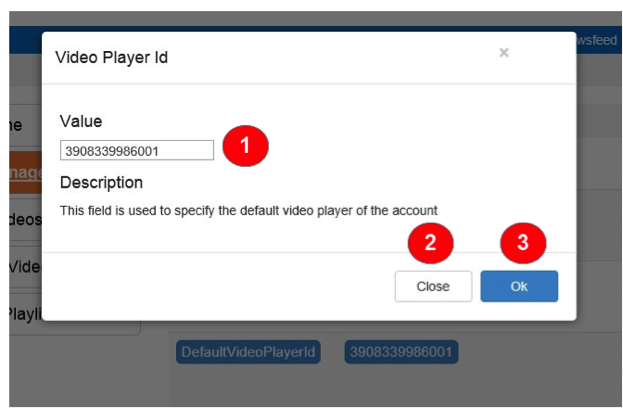Viewport: 623px width, 408px height.
Task: Dismiss the dialog with the X icon
Action: pos(504,53)
